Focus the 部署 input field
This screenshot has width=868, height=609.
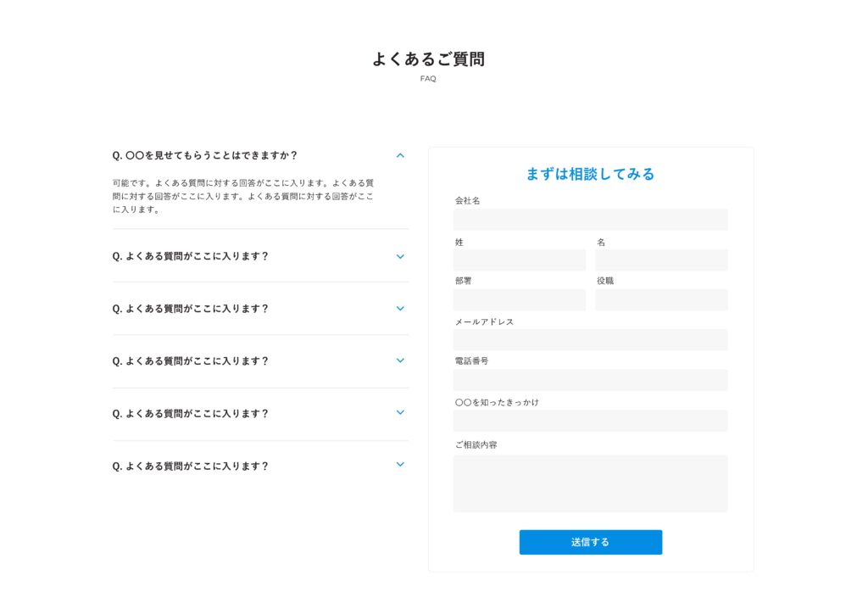point(520,299)
